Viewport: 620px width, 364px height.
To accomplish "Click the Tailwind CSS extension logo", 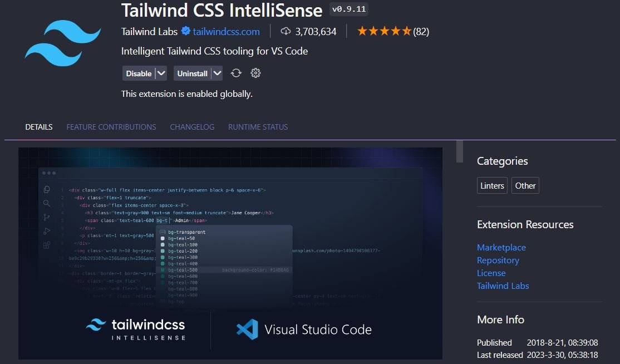I will [x=63, y=42].
